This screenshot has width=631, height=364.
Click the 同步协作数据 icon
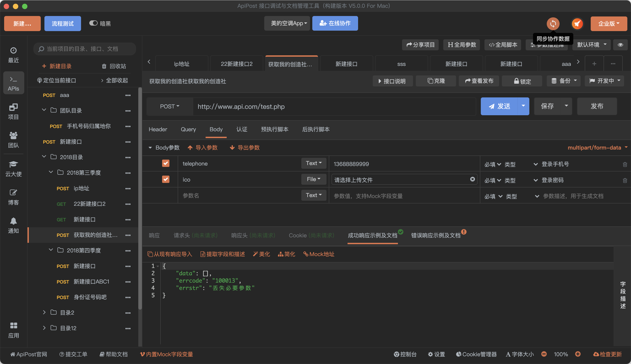click(553, 23)
